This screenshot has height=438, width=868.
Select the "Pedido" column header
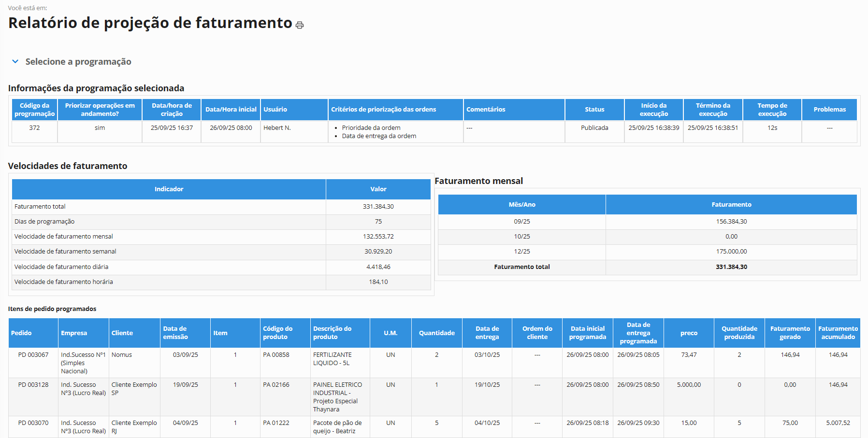pos(21,333)
